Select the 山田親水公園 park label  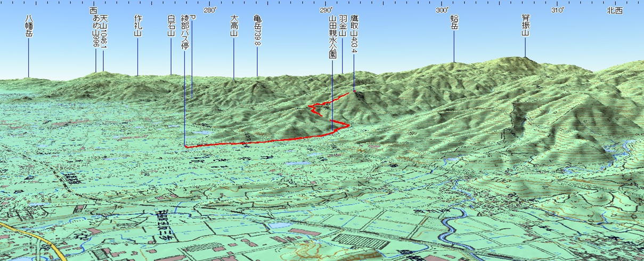point(332,36)
